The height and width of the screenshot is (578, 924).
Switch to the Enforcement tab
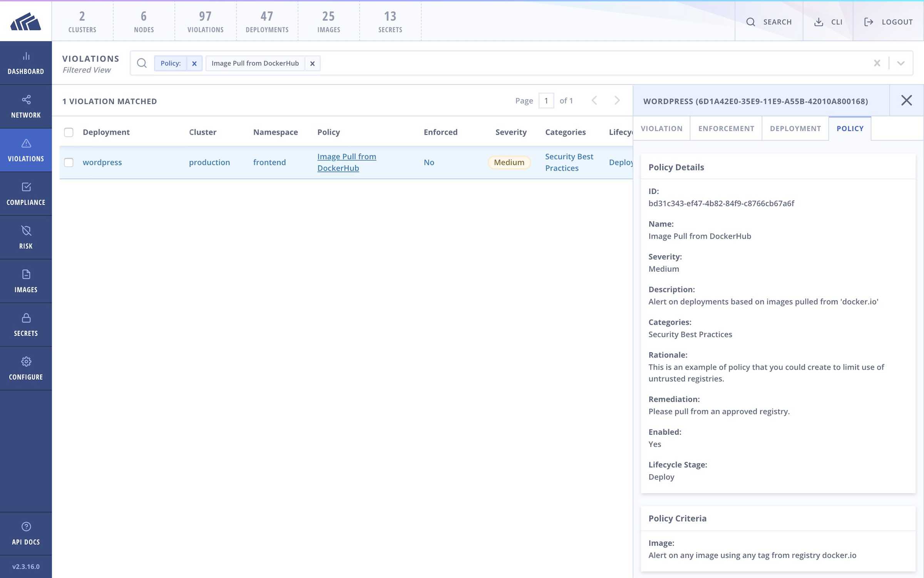tap(726, 128)
